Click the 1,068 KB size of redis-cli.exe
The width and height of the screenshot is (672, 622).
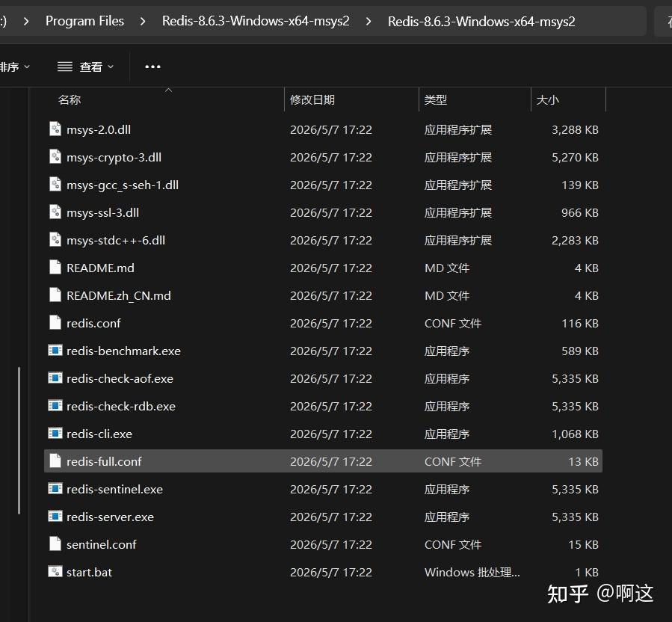click(x=575, y=434)
